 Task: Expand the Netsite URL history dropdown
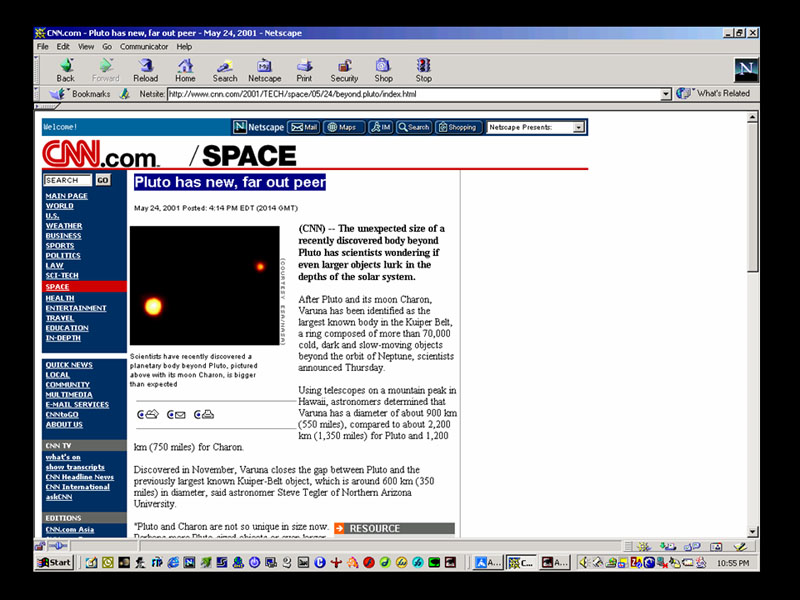click(x=666, y=94)
